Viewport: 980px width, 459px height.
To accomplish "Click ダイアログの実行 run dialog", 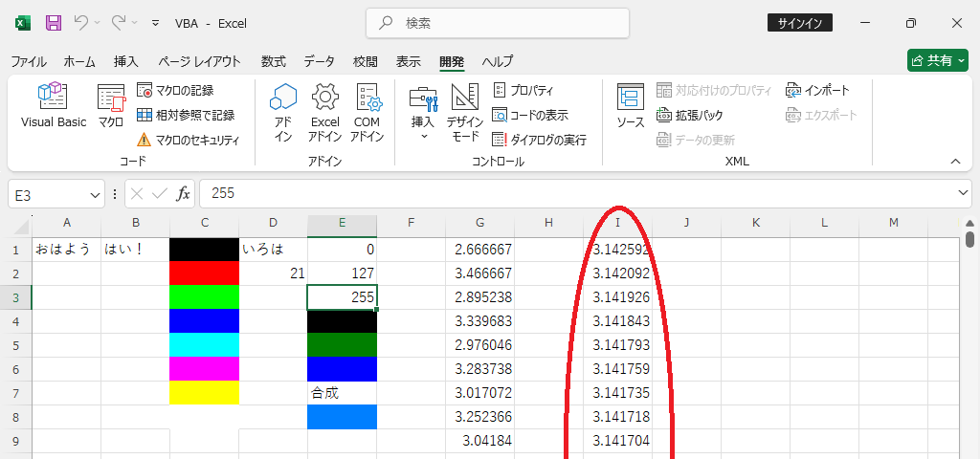I will (x=540, y=140).
